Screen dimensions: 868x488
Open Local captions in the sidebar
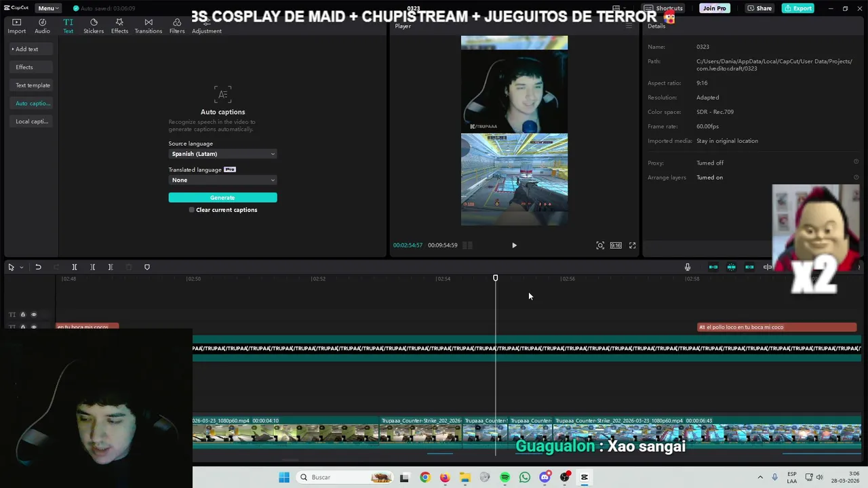click(31, 121)
